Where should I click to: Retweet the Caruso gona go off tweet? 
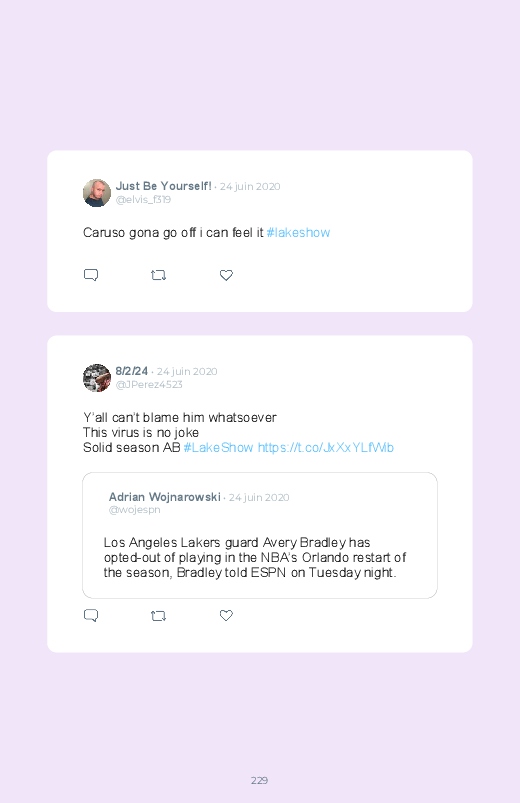[158, 275]
